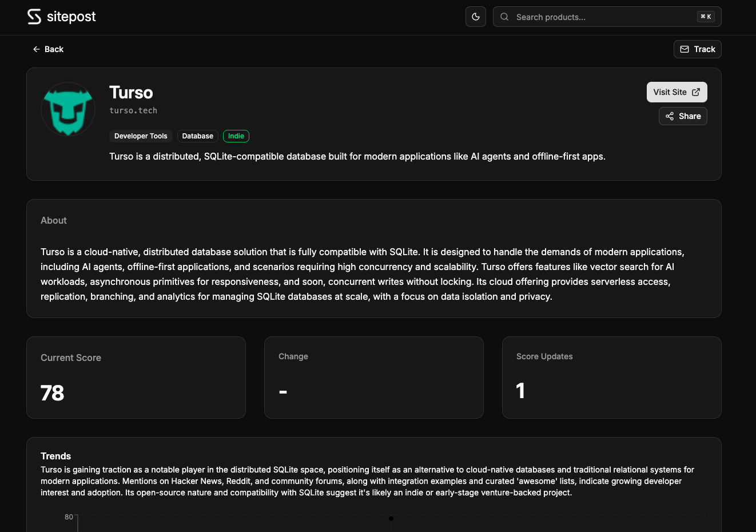Click the About section heading
Image resolution: width=756 pixels, height=532 pixels.
click(54, 220)
